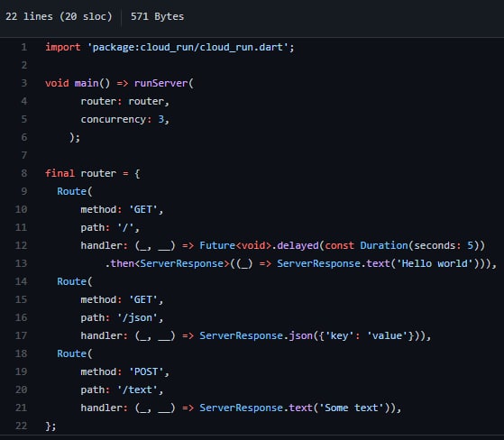Click line number 18 in gutter

pyautogui.click(x=22, y=353)
